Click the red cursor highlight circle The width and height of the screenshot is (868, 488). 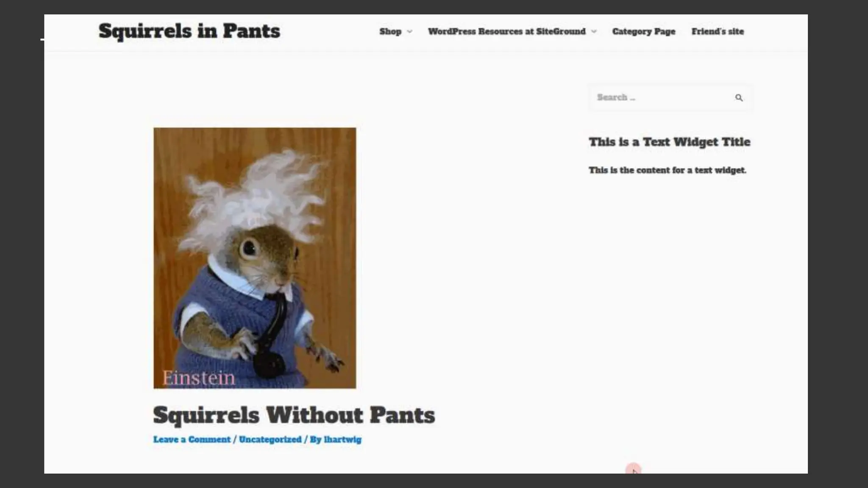[x=633, y=469]
